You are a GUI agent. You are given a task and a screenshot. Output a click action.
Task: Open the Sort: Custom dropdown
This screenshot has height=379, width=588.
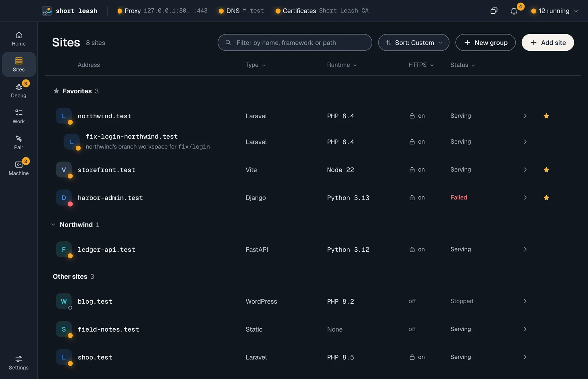[414, 43]
